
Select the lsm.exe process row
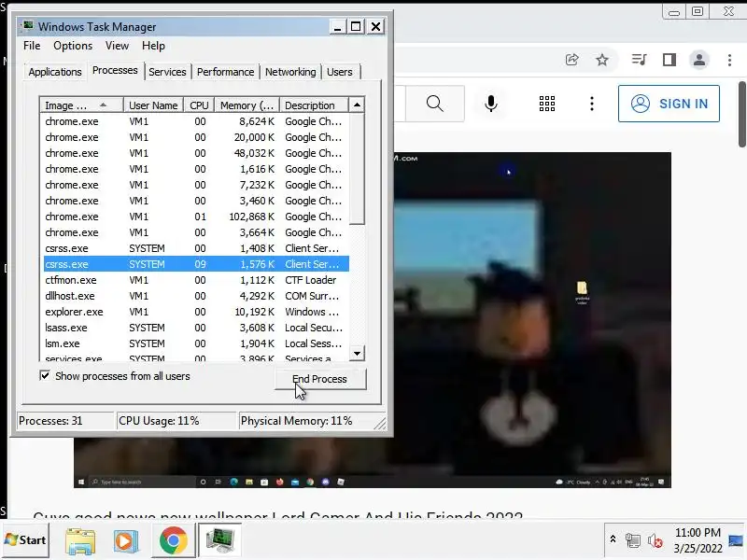click(x=196, y=343)
